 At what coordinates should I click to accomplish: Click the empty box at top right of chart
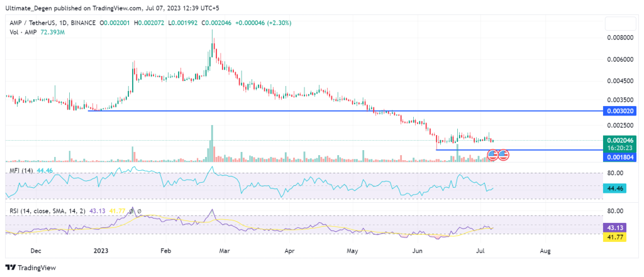pos(621,24)
